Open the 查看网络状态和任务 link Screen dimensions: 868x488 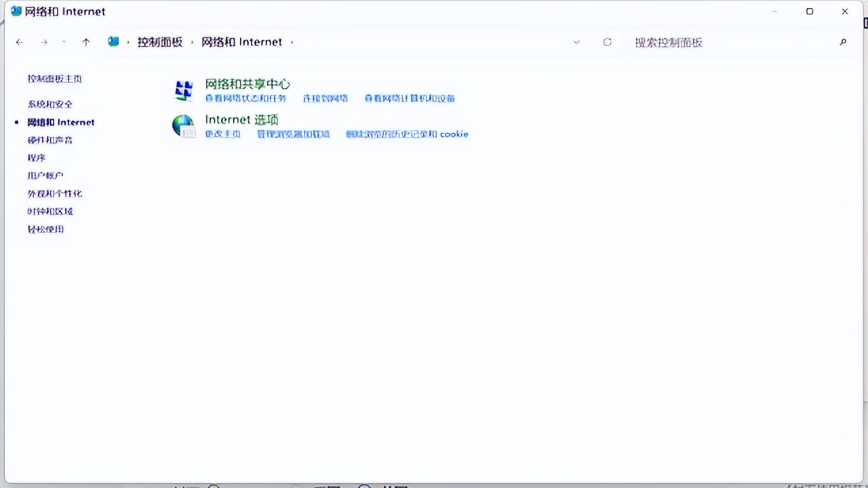click(x=245, y=98)
